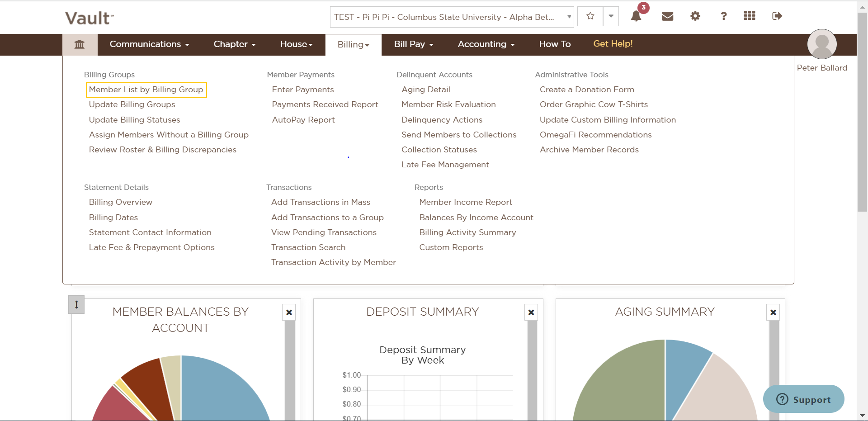Open Member List by Billing Group

[x=146, y=90]
